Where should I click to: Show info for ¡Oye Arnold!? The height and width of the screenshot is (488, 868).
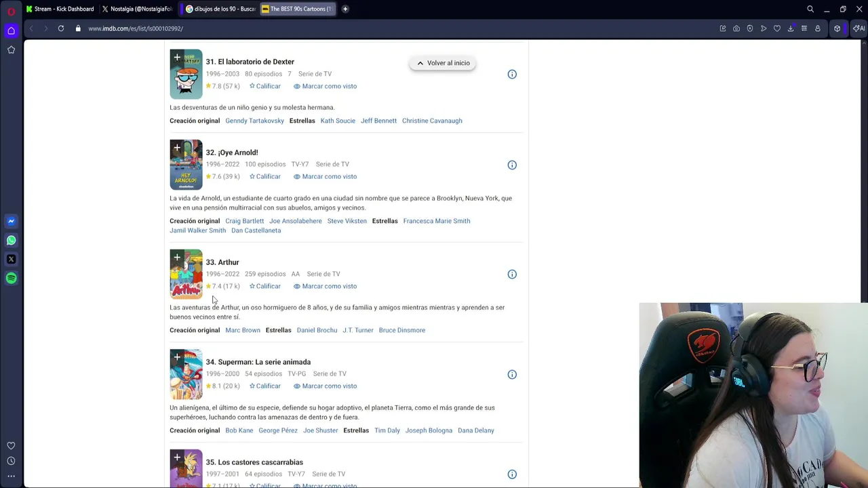click(512, 165)
